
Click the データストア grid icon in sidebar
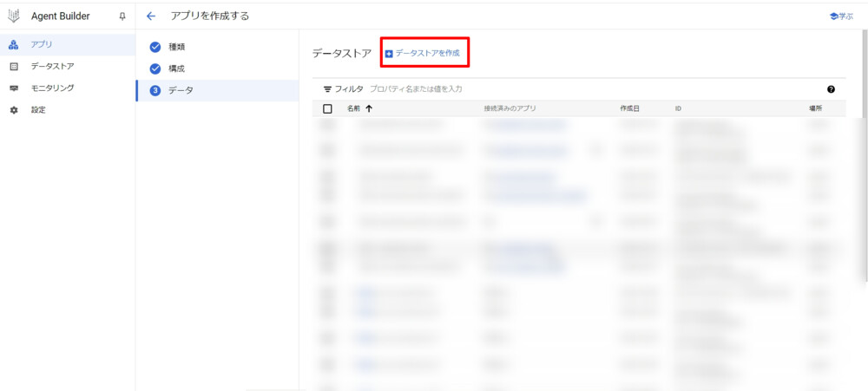[x=14, y=67]
